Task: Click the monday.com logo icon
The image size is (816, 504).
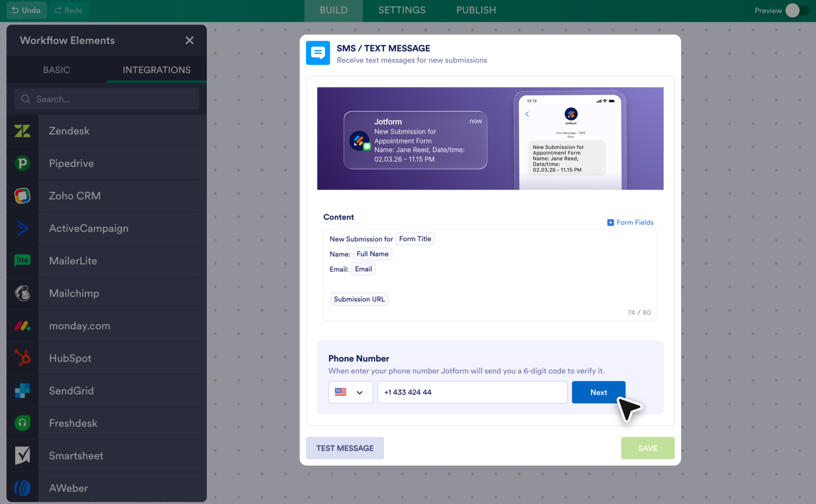Action: [22, 326]
